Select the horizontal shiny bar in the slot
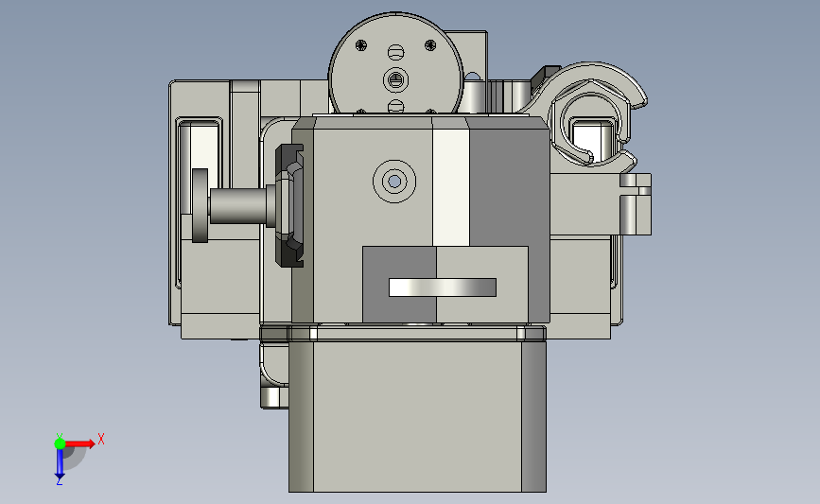820x504 pixels. pyautogui.click(x=443, y=287)
